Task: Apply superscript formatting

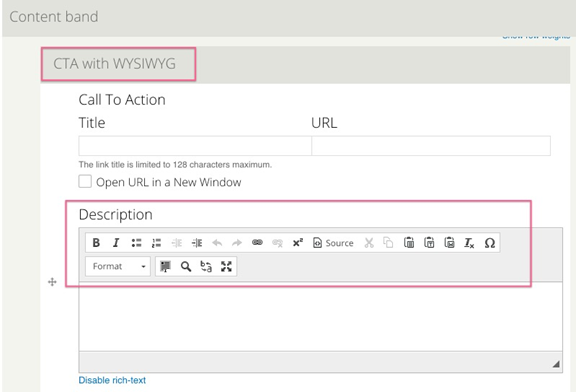Action: coord(298,243)
